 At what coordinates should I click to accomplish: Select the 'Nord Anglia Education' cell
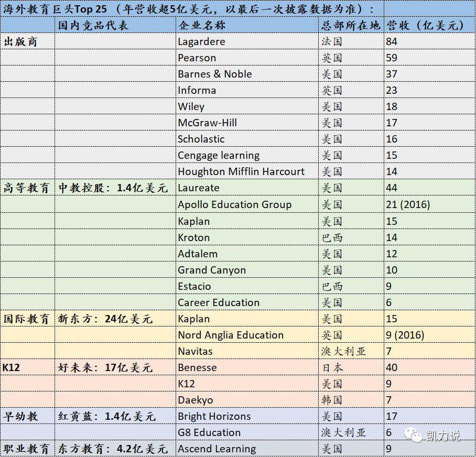click(x=247, y=335)
